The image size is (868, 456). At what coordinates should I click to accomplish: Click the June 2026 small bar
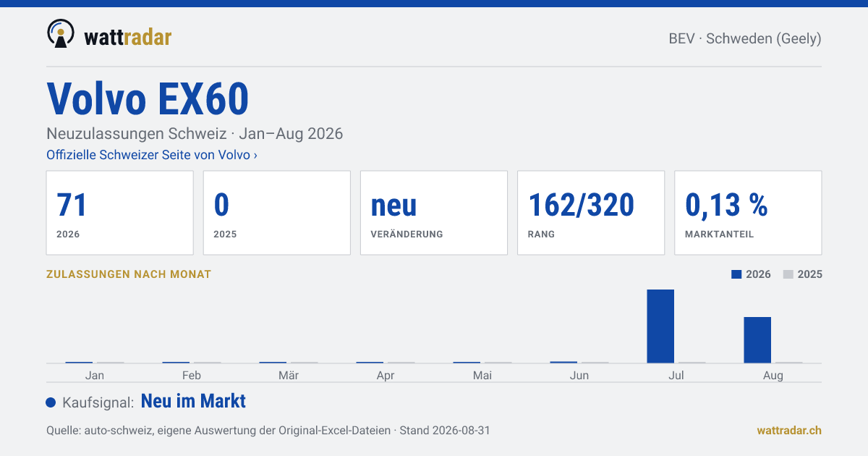coord(563,362)
